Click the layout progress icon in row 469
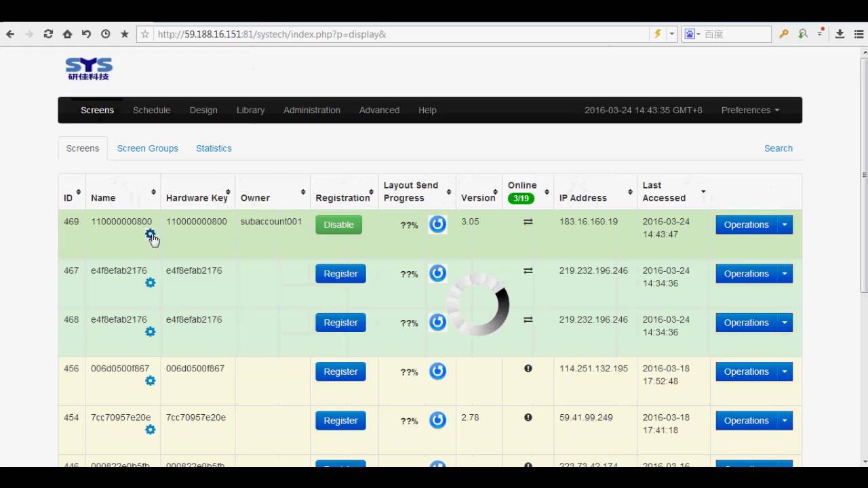Image resolution: width=868 pixels, height=488 pixels. [437, 224]
